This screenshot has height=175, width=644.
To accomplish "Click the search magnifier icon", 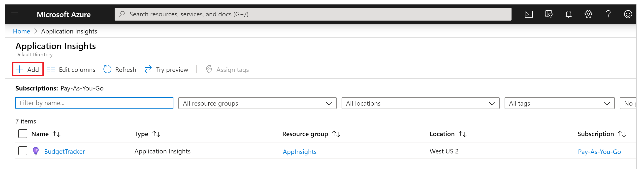I will click(122, 14).
